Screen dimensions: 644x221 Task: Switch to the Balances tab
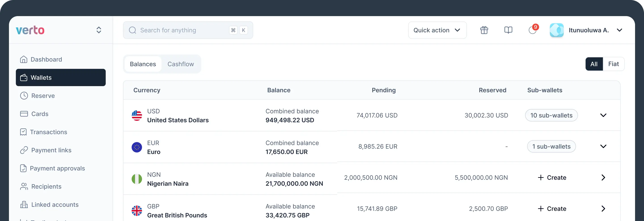tap(143, 64)
